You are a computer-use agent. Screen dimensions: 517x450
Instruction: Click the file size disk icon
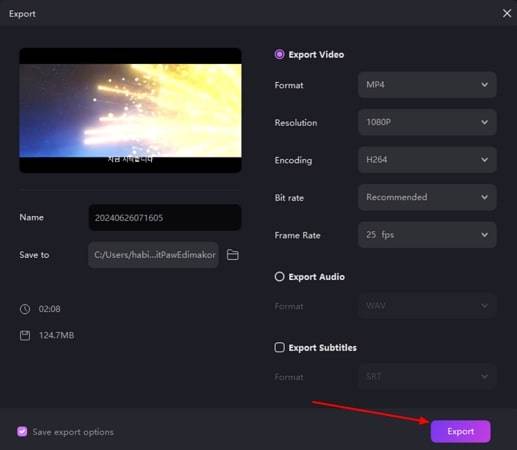click(25, 335)
